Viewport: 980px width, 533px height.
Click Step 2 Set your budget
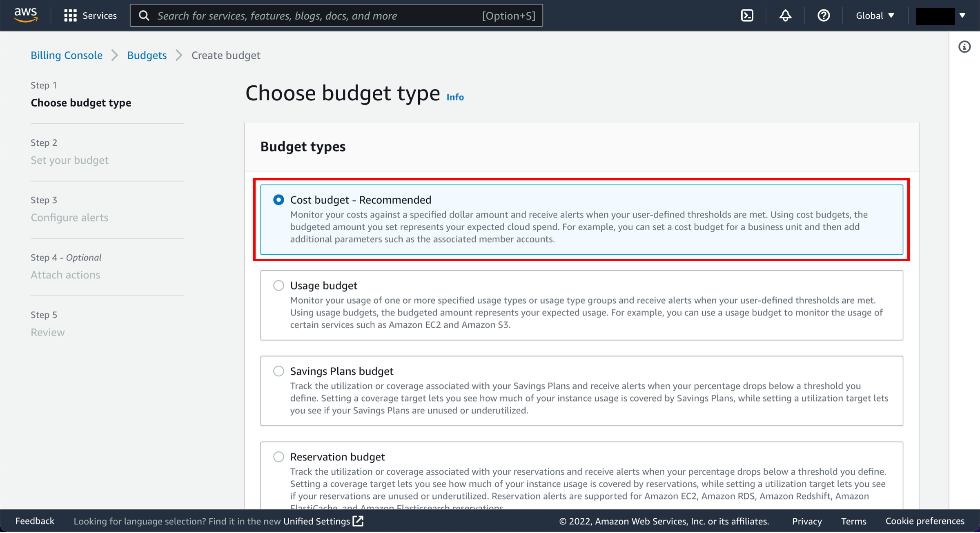pyautogui.click(x=69, y=160)
